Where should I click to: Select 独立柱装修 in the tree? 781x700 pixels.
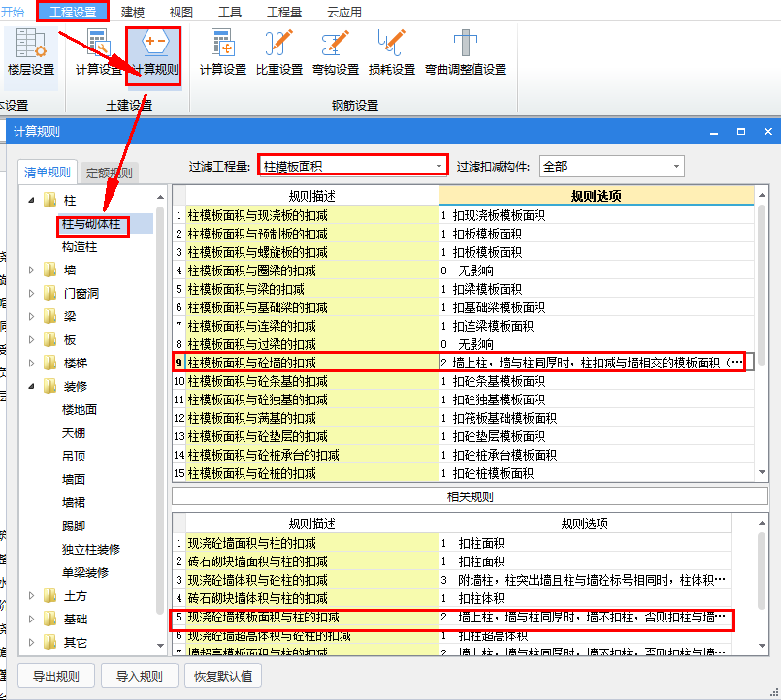click(91, 549)
